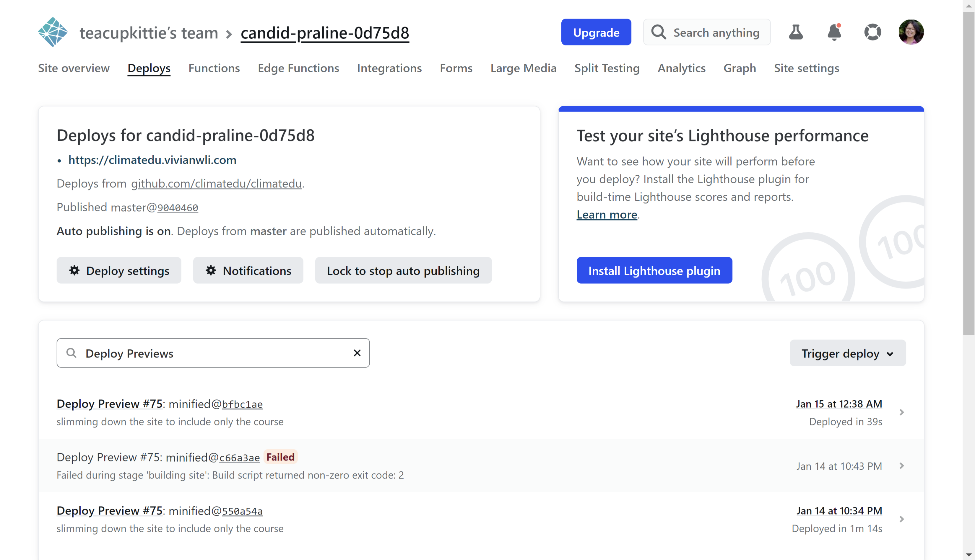This screenshot has height=560, width=975.
Task: Click 'Deployed in 1m 14s' text
Action: click(x=837, y=528)
